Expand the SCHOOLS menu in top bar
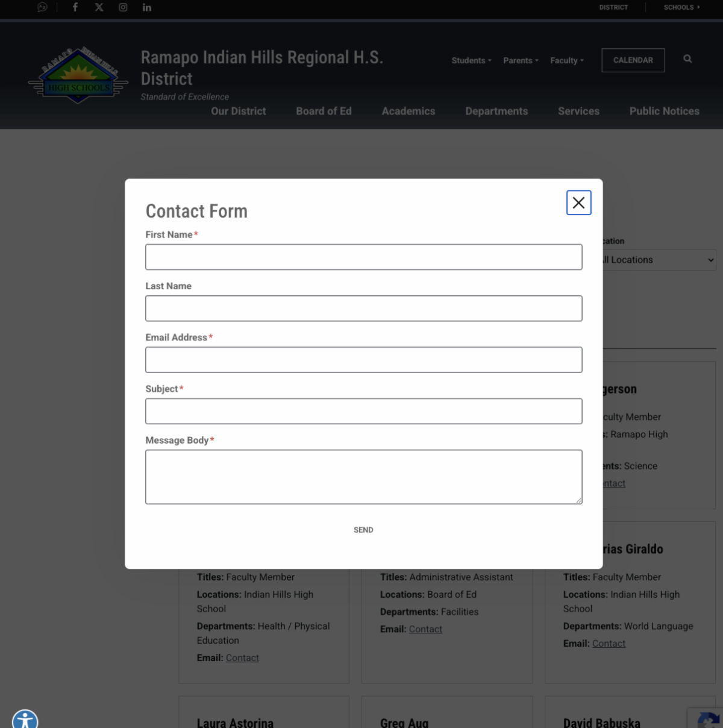723x728 pixels. coord(681,7)
